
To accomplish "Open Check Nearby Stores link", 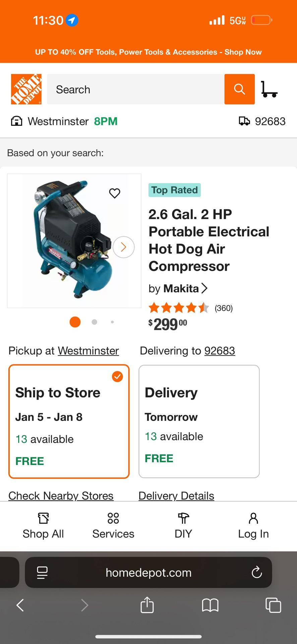I will (61, 495).
